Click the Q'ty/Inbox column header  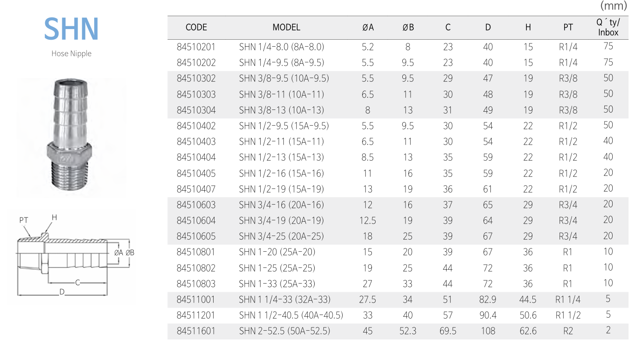click(608, 27)
